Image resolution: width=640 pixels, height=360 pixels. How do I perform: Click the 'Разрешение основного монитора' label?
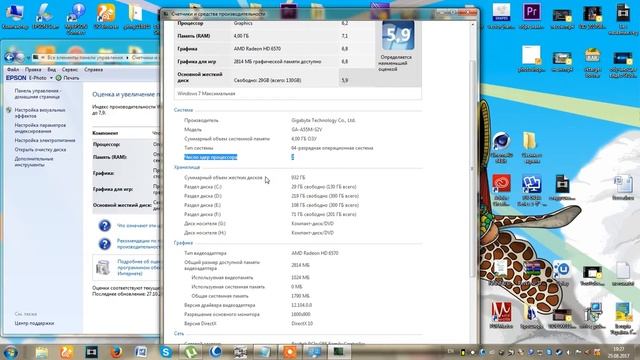coord(222,314)
